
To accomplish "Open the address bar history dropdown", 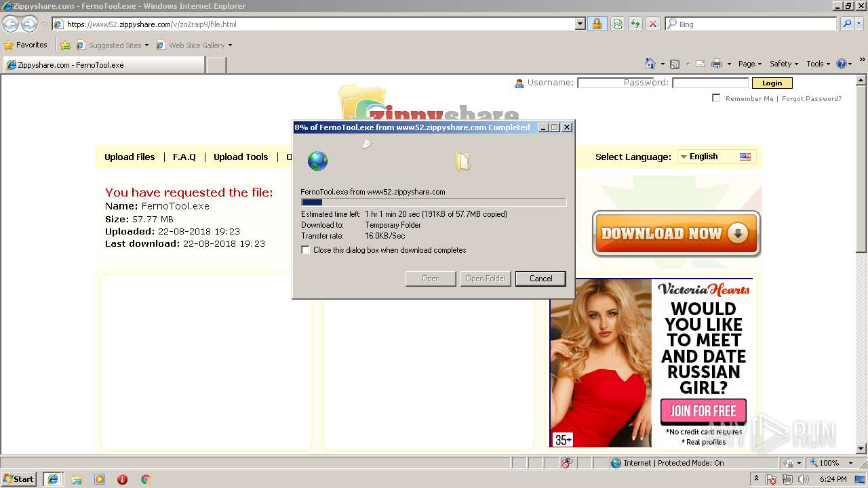I will [580, 24].
